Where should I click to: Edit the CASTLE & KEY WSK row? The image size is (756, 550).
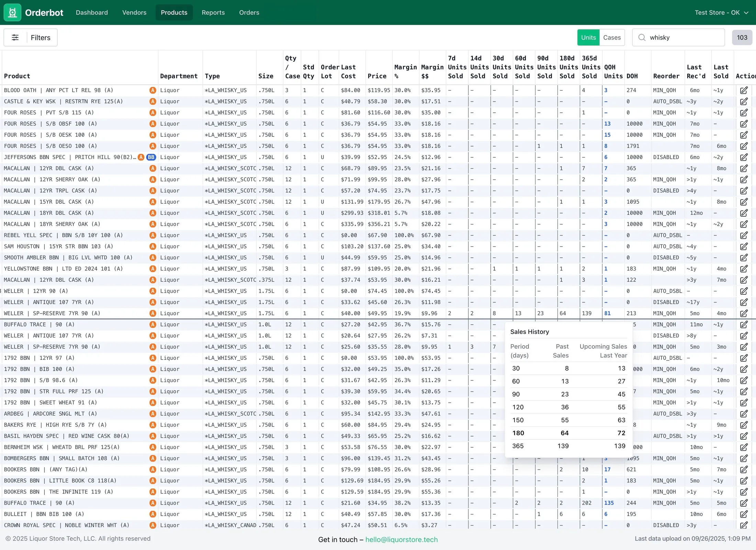pyautogui.click(x=744, y=102)
